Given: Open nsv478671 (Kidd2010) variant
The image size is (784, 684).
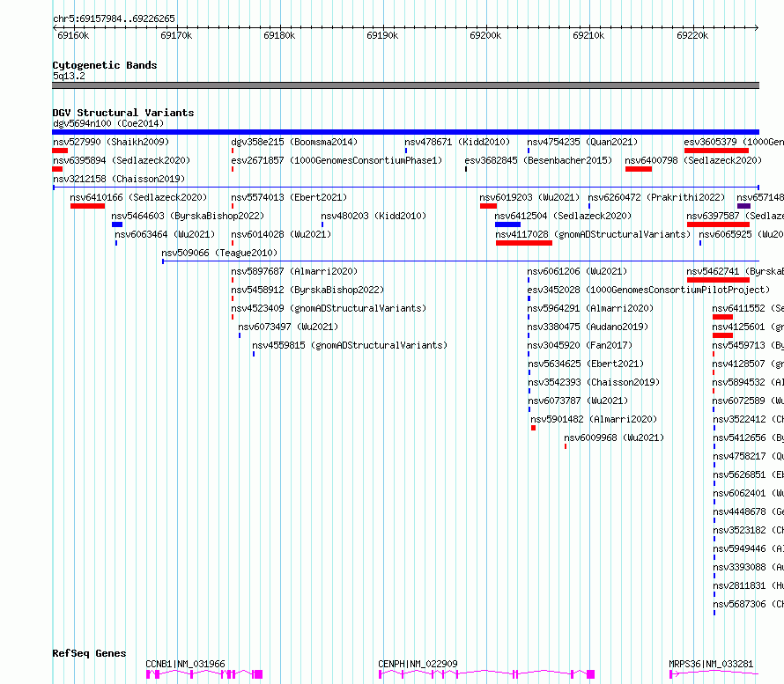Looking at the screenshot, I should coord(457,142).
